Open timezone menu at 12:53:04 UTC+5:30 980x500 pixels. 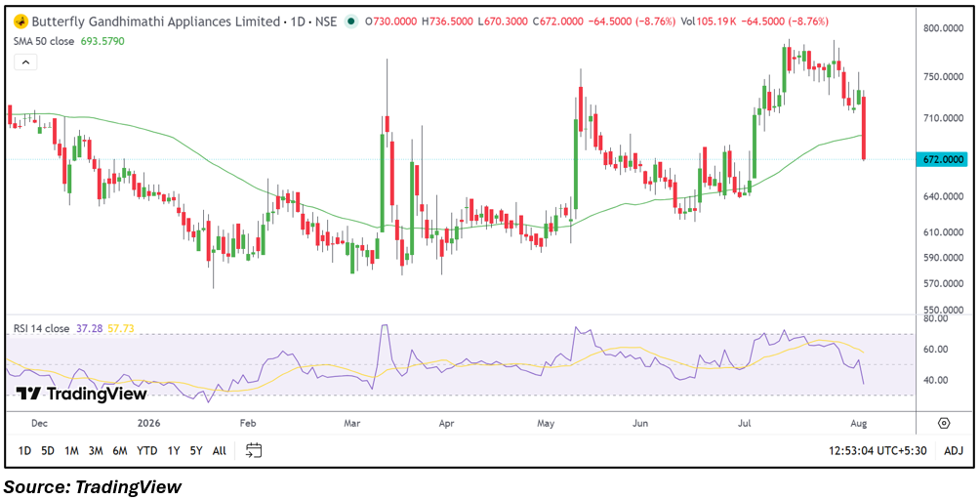tap(878, 450)
